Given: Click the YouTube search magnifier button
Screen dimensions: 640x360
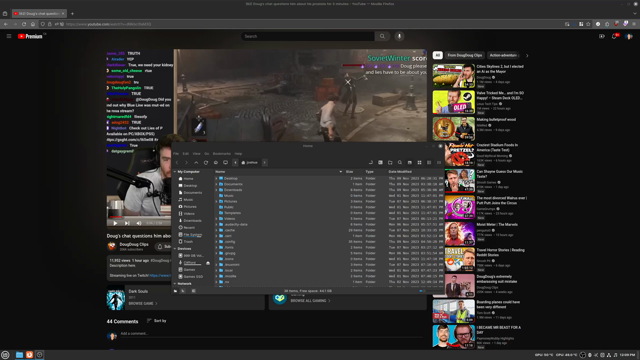Looking at the screenshot, I should [x=382, y=36].
